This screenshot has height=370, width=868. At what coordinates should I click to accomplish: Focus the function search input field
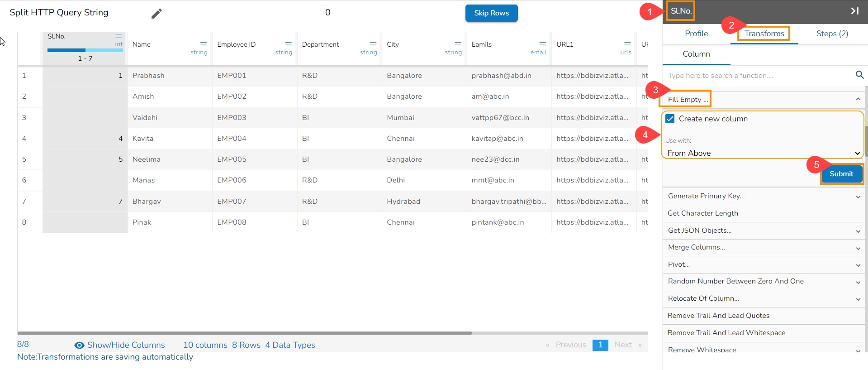pos(758,76)
